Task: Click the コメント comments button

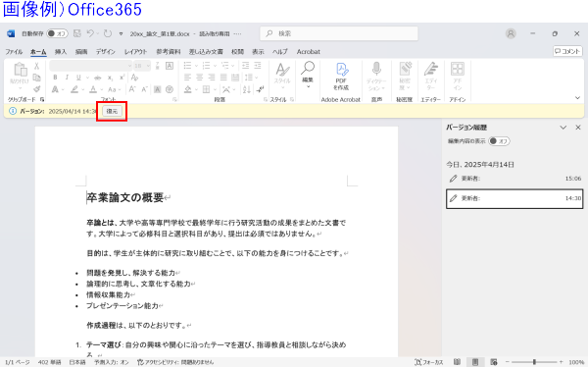Action: [567, 51]
